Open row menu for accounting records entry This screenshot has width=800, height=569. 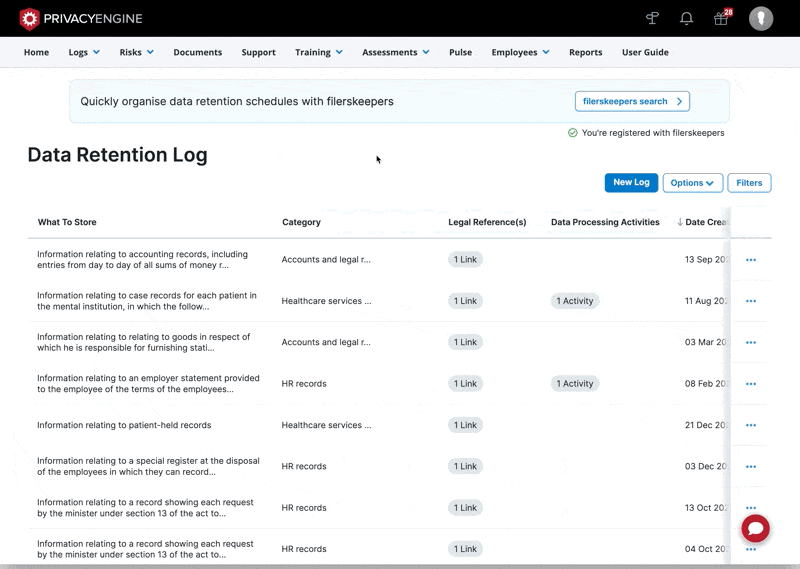[751, 260]
